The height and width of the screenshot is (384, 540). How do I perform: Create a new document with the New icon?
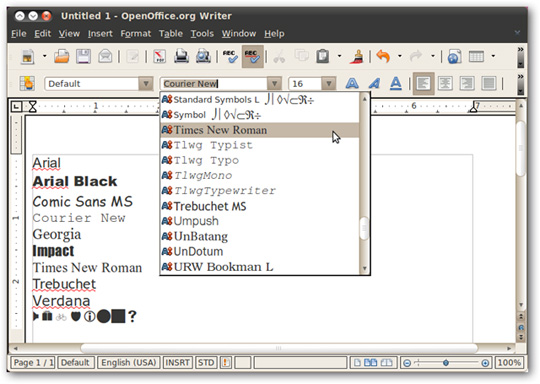[28, 56]
